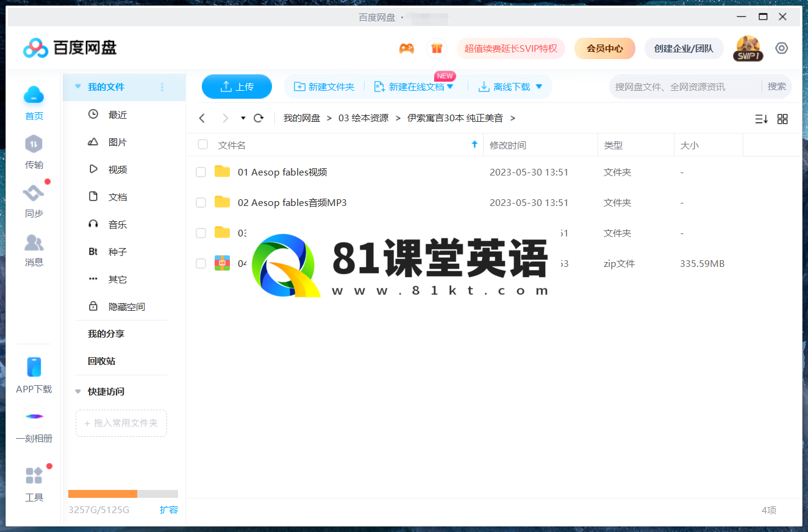Select 02 Aesop fables音频MP3 folder

(x=292, y=203)
